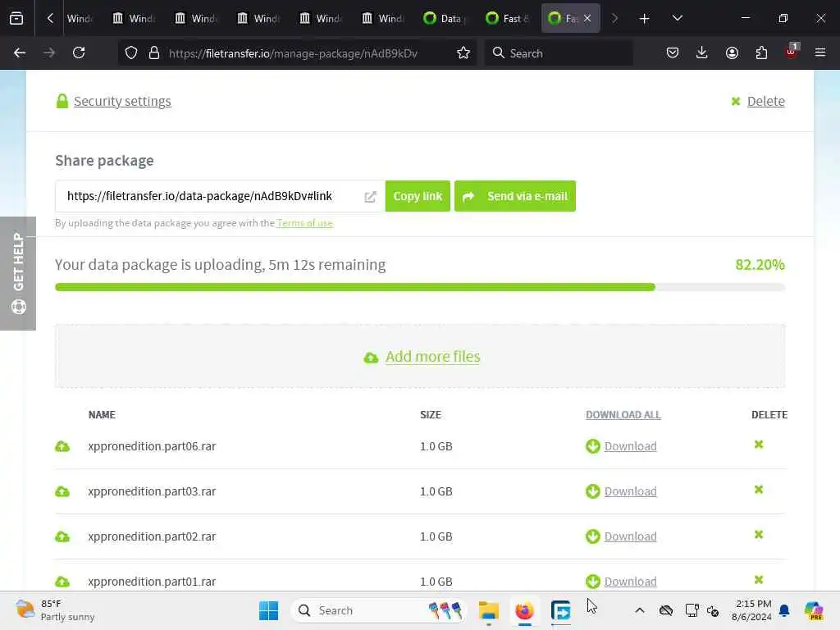Click cloud icon next to part03.rar

click(62, 491)
